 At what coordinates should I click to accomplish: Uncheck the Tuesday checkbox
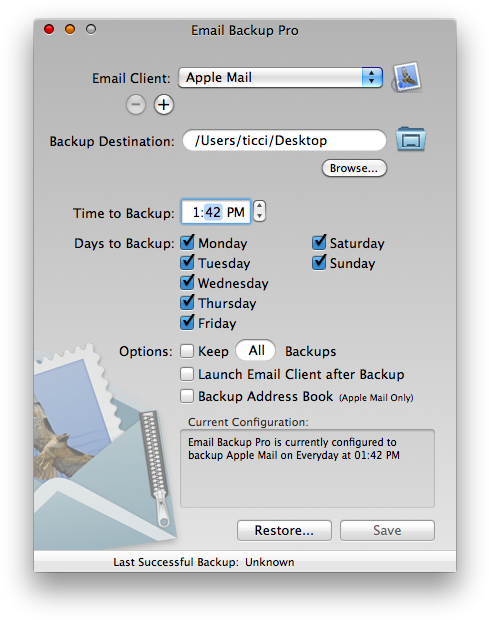187,263
